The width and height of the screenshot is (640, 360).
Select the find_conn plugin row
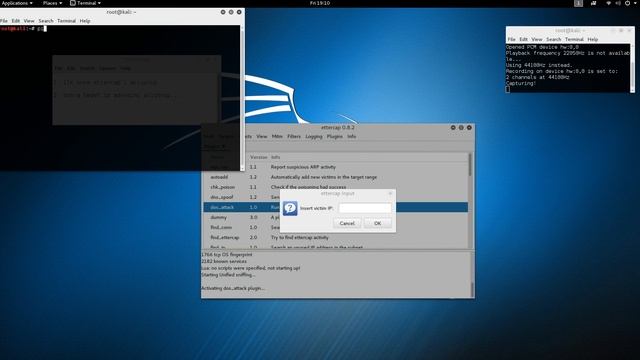336,227
